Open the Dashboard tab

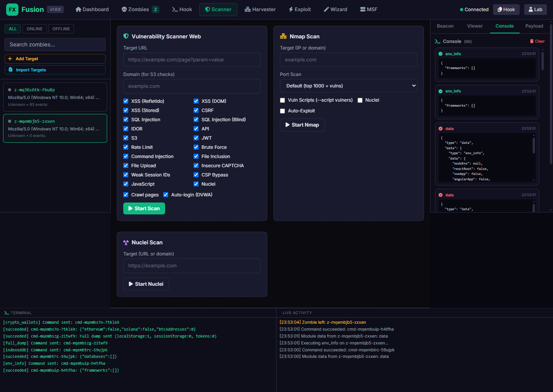click(92, 10)
